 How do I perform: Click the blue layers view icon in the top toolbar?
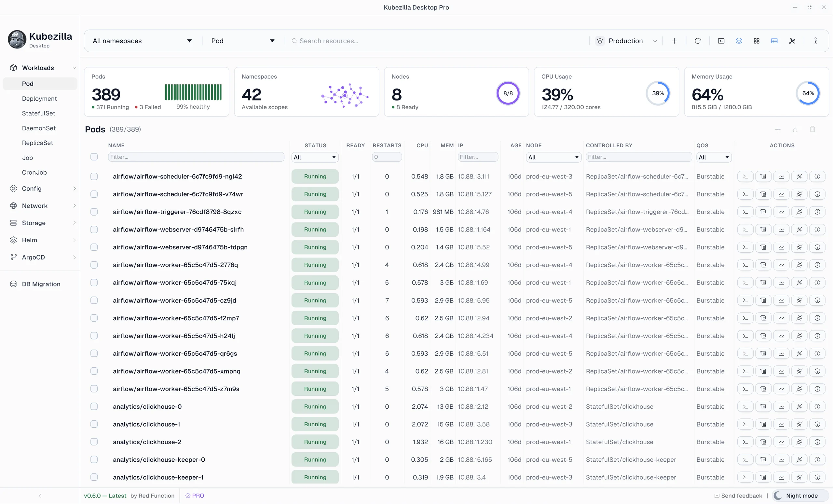pos(739,41)
